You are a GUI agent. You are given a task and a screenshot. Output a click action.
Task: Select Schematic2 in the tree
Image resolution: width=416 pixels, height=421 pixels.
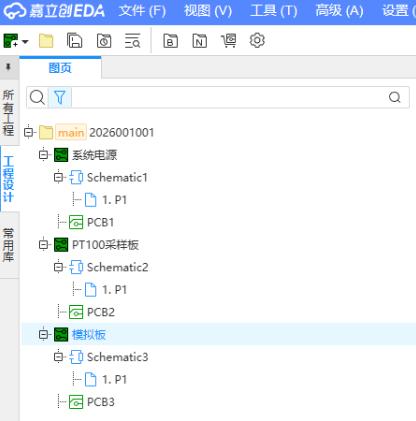coord(118,267)
